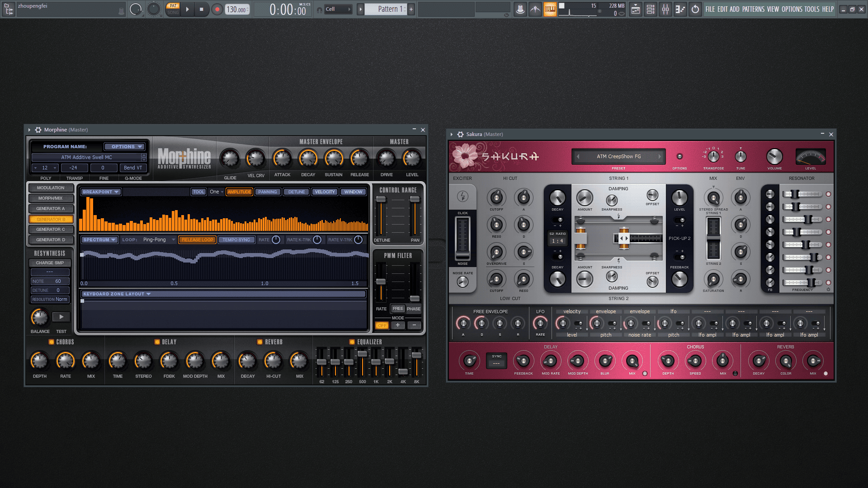Viewport: 868px width, 488px height.
Task: Click the Morphine control range DETUNE slider
Action: click(381, 216)
